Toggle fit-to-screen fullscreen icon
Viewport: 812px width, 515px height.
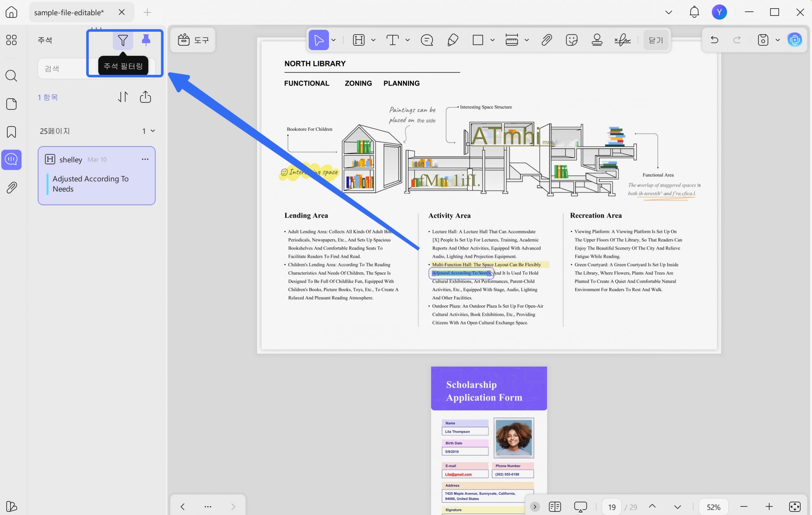[x=795, y=506]
